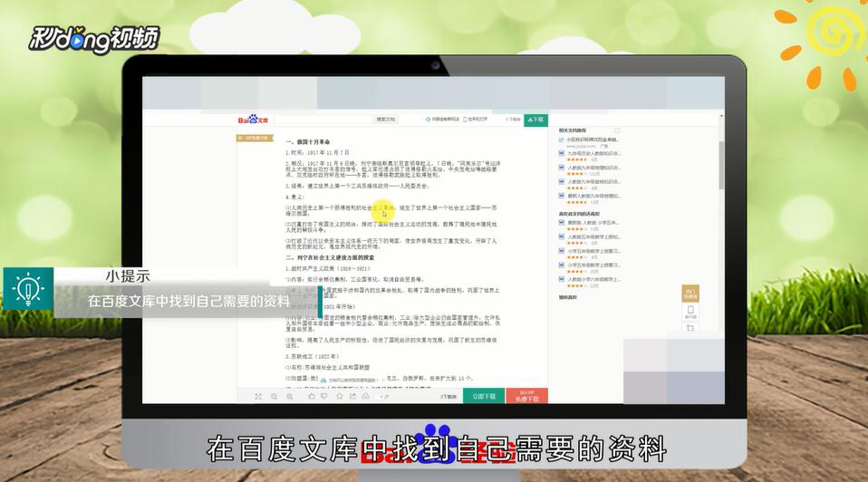Click the 搜索文档 search button
This screenshot has width=868, height=482.
pos(386,120)
